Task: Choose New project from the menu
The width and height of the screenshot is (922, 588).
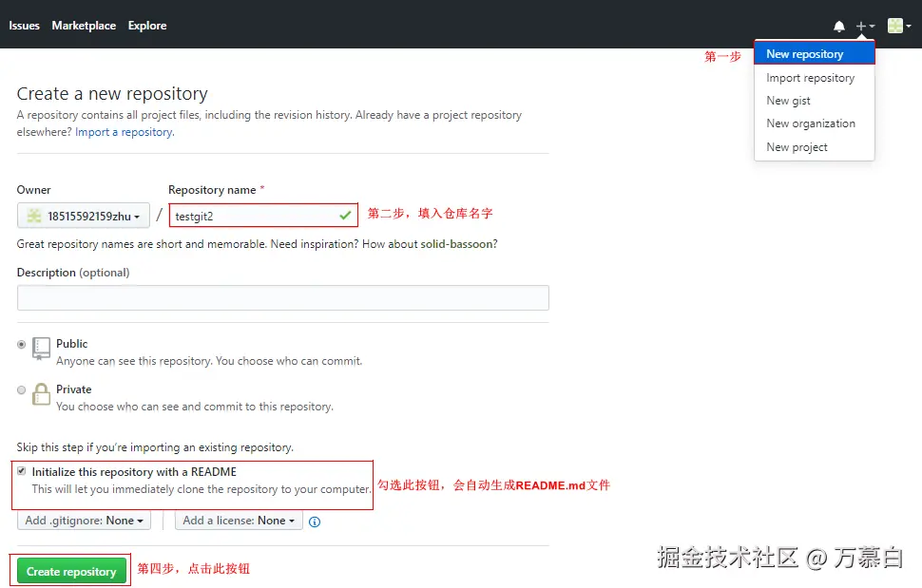Action: [815, 147]
